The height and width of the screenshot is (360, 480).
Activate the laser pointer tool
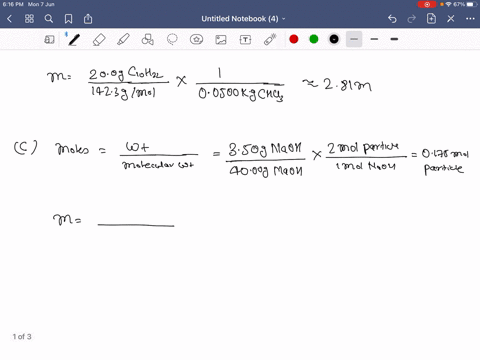pyautogui.click(x=270, y=40)
